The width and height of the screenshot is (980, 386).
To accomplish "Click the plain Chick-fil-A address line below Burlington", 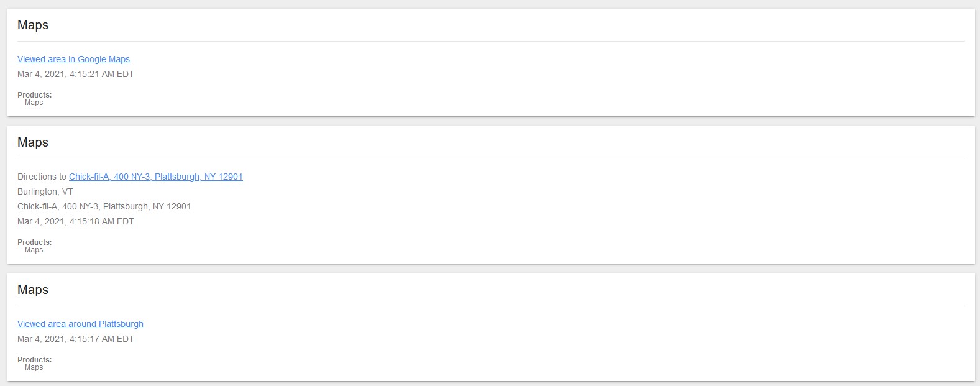I will [x=104, y=206].
